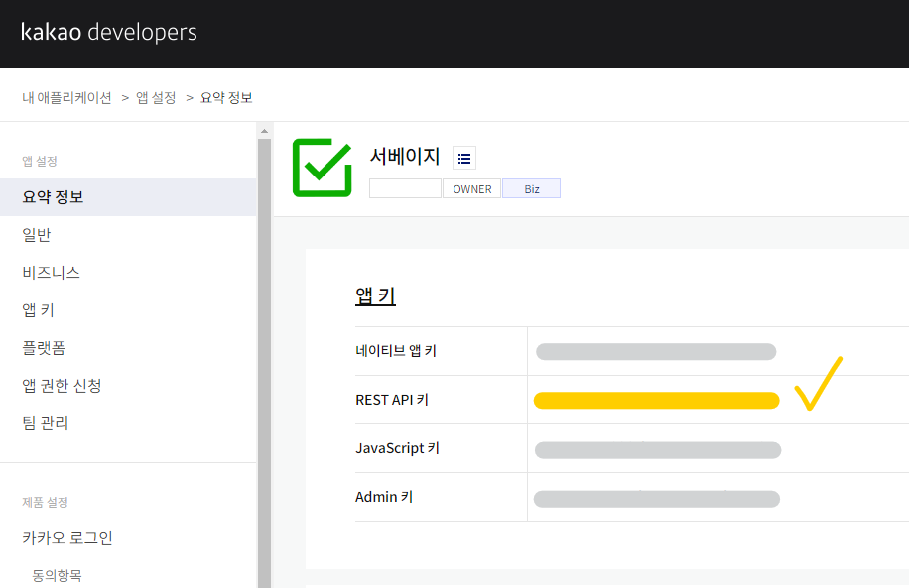The image size is (909, 588).
Task: Click the 서베이지 app name
Action: [x=405, y=157]
